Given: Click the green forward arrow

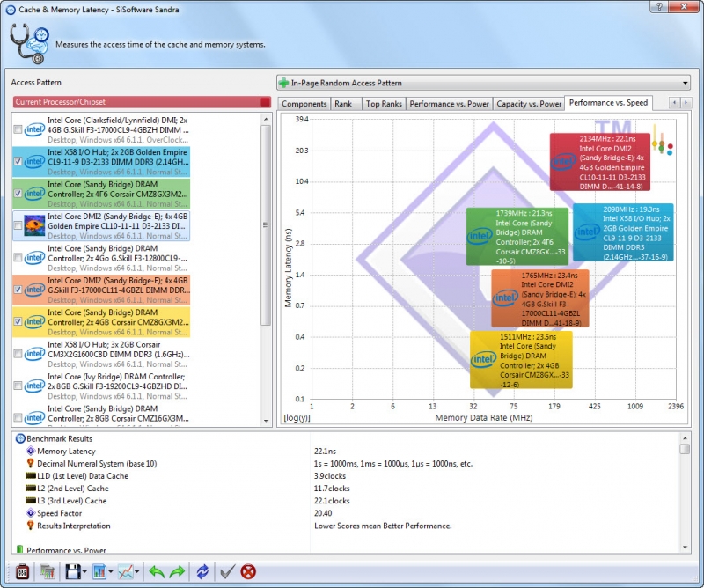Looking at the screenshot, I should point(178,571).
